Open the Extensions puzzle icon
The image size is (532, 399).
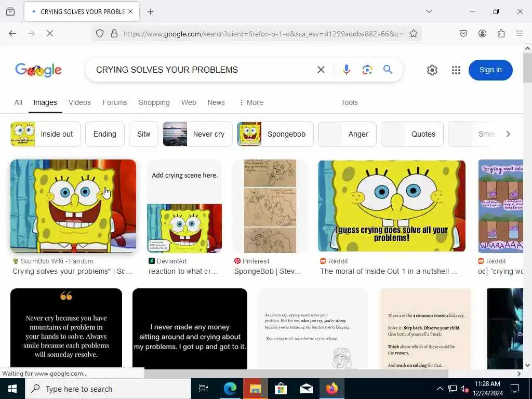tap(501, 33)
